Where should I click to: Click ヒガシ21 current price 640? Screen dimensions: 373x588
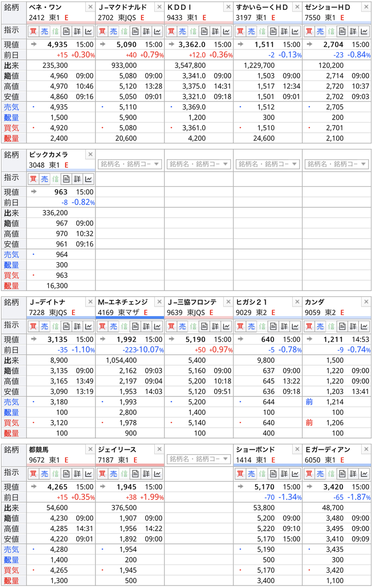tap(268, 339)
